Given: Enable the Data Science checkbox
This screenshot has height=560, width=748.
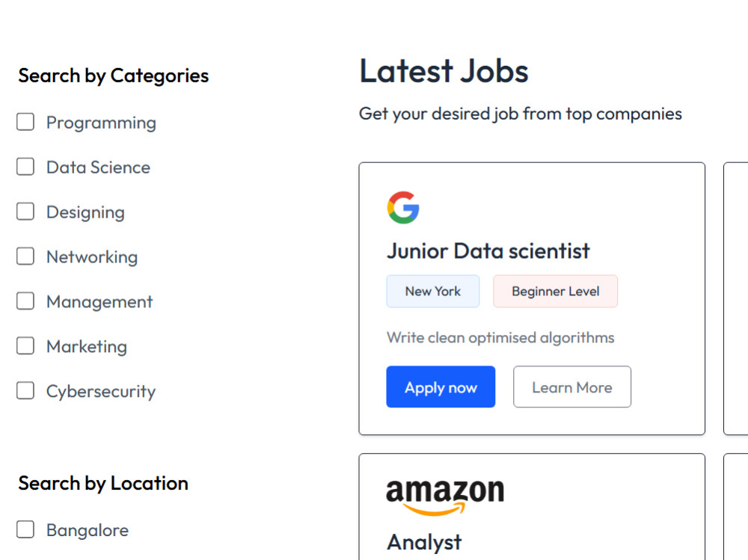Looking at the screenshot, I should click(x=25, y=167).
